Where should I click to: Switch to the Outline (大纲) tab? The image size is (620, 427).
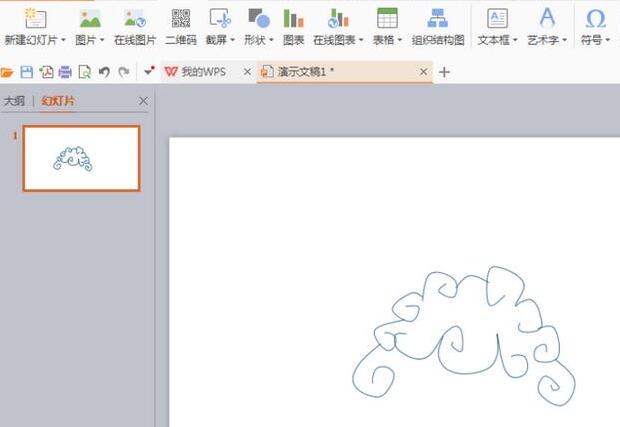point(14,101)
